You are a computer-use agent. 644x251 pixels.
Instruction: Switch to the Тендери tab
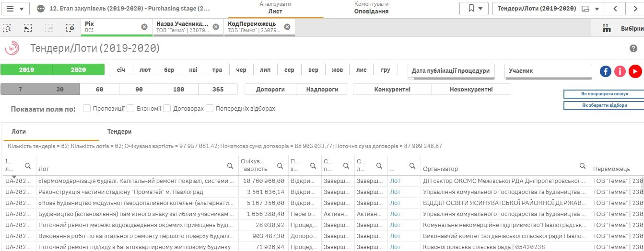(x=119, y=132)
